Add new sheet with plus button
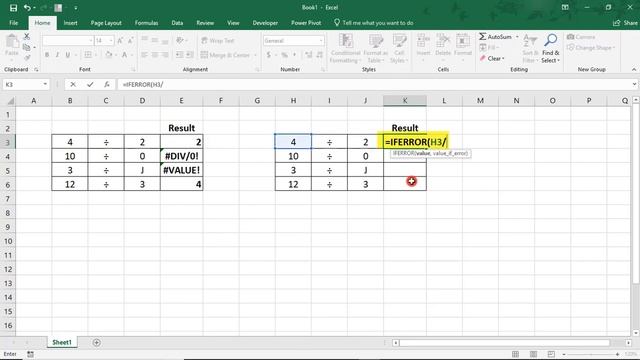 [97, 342]
